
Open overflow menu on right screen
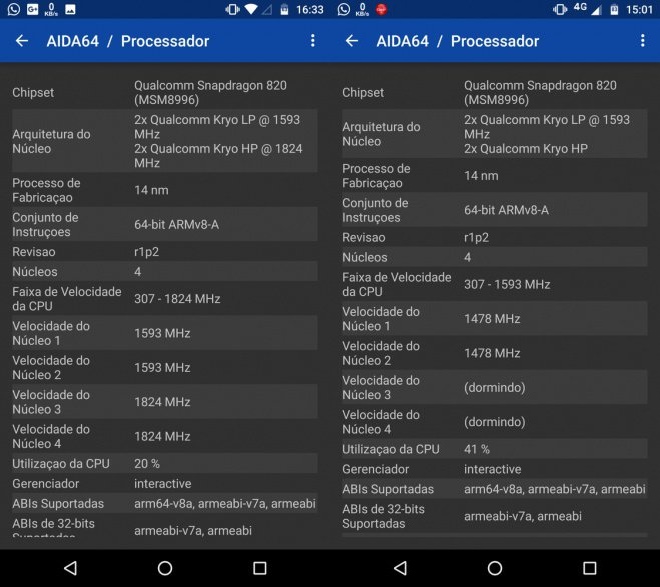pyautogui.click(x=642, y=41)
